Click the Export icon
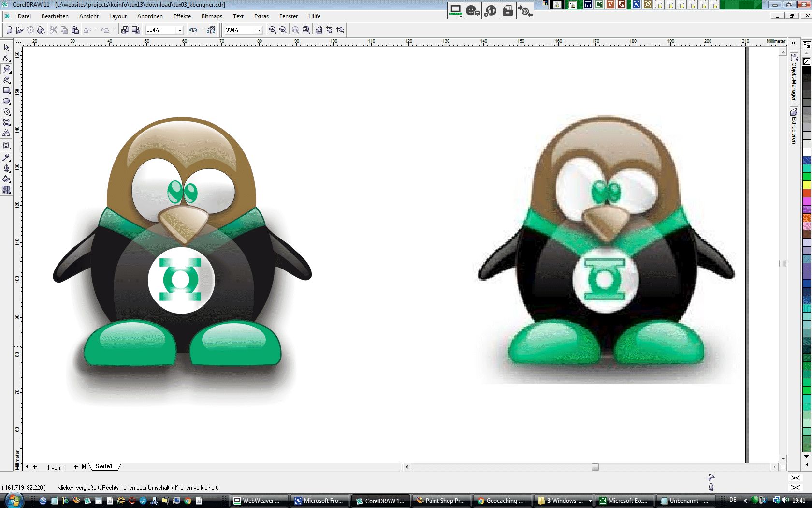The width and height of the screenshot is (812, 508). click(x=135, y=30)
